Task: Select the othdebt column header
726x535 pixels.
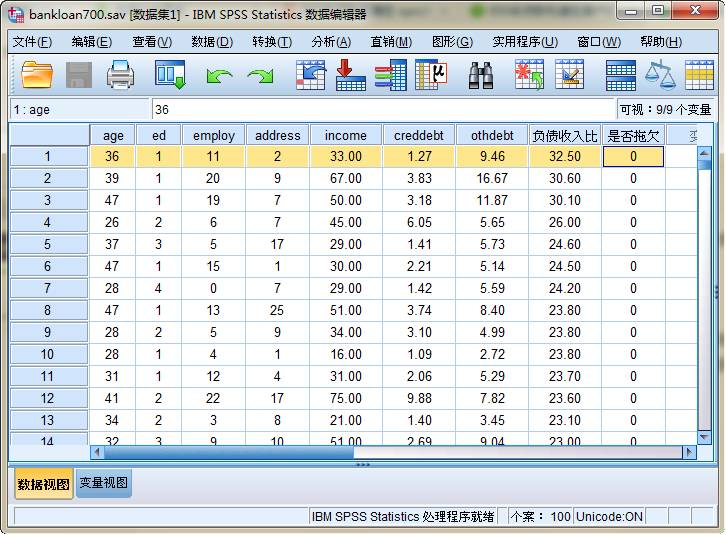Action: [492, 135]
